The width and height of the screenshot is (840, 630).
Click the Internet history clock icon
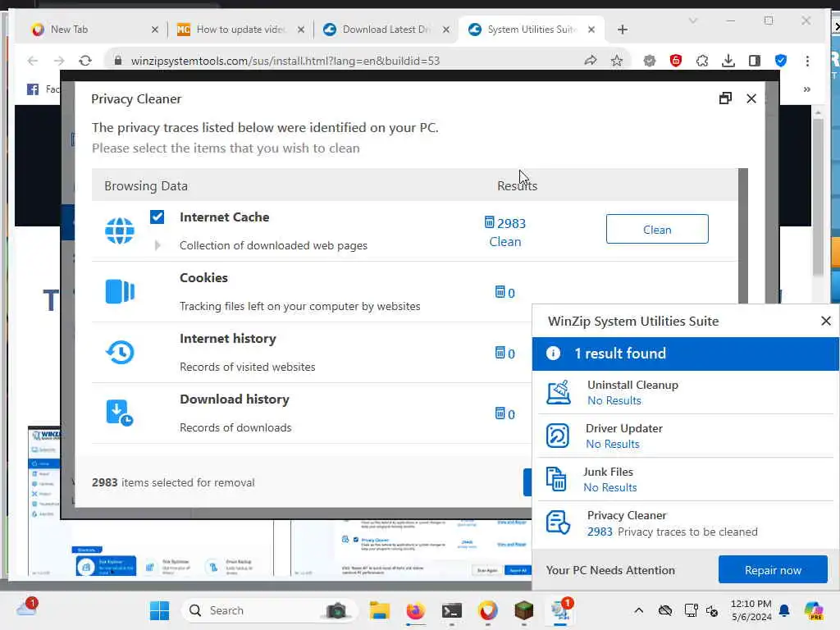(x=120, y=353)
